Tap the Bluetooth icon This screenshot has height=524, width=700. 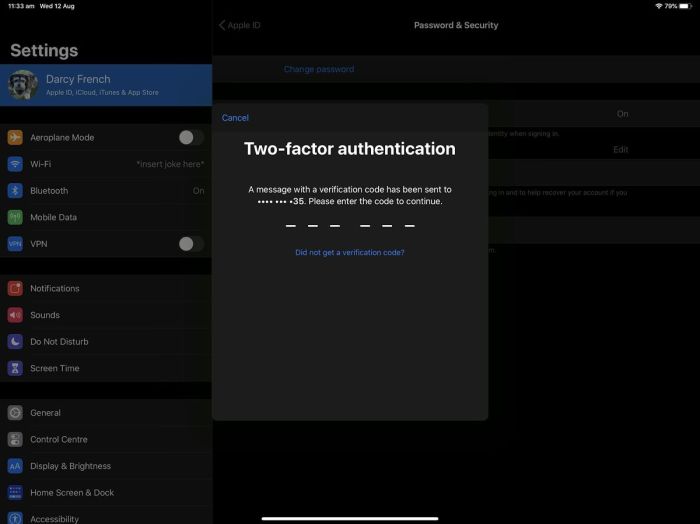(x=15, y=191)
